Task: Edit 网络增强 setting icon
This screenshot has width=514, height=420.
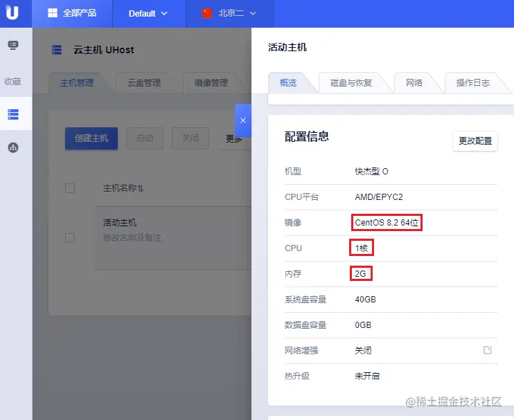Action: 488,350
